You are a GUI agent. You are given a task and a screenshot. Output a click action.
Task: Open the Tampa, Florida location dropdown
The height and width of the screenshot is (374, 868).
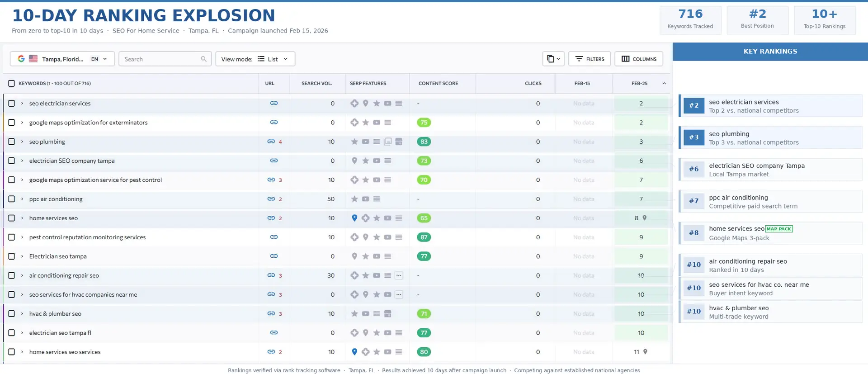tap(62, 59)
